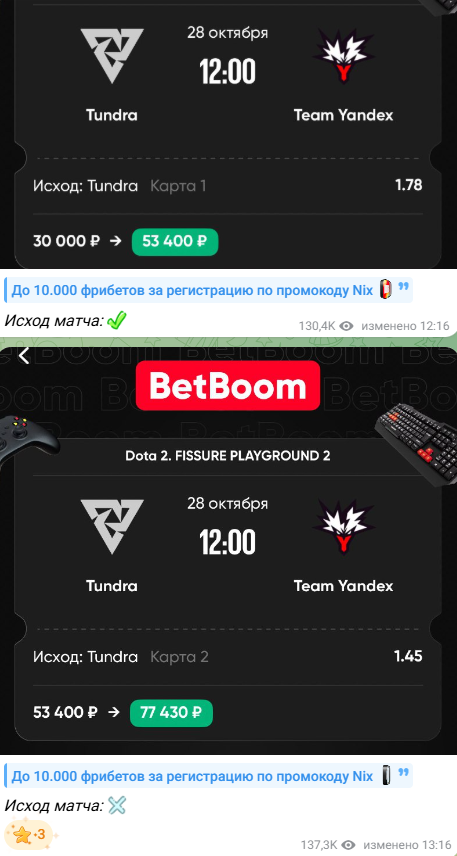
Task: Click the 1.45 odds on Карта 2
Action: 408,656
